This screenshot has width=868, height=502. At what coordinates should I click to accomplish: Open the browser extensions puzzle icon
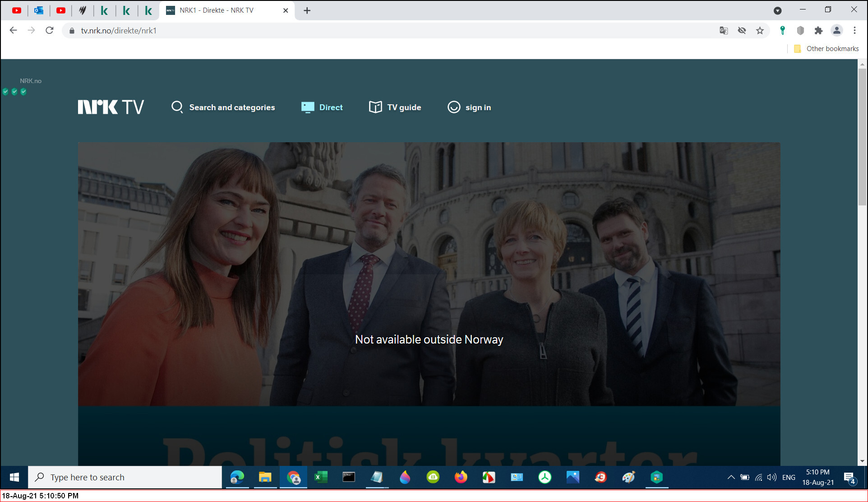[x=818, y=31]
